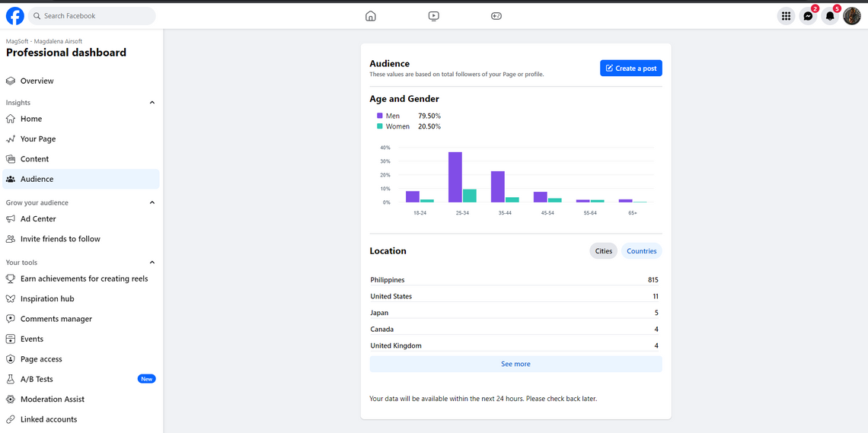868x433 pixels.
Task: Click See more under Location
Action: (515, 365)
